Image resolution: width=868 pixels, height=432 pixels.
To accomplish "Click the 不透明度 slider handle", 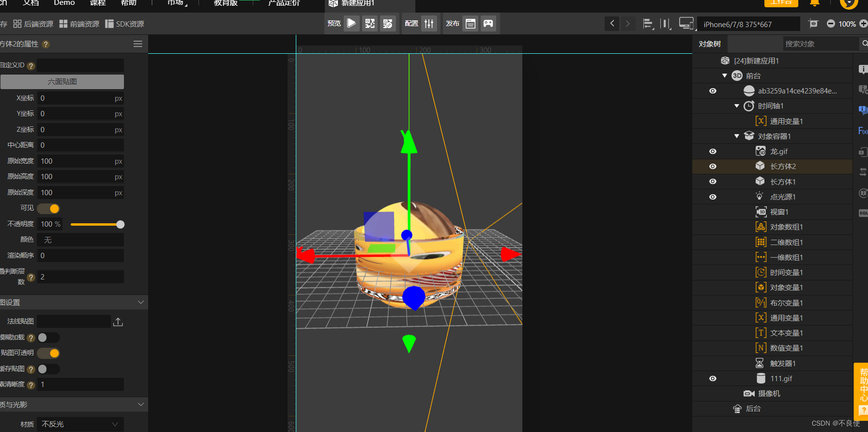I will click(121, 224).
